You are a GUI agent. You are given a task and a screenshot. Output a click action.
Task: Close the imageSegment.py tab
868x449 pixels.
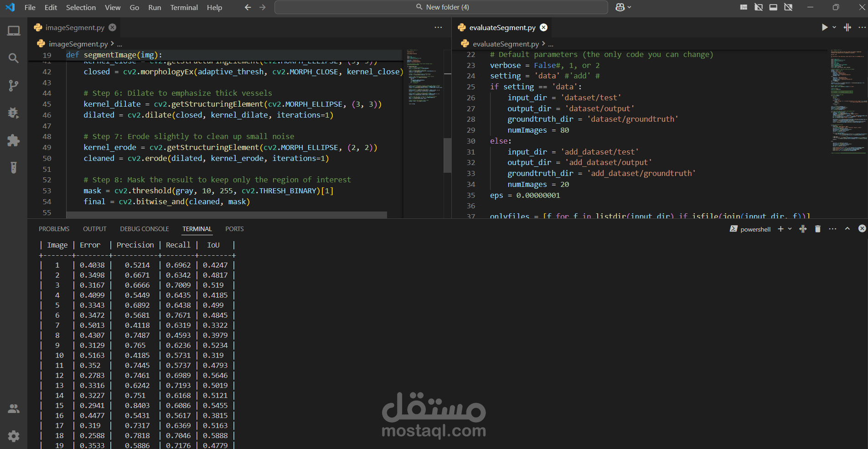pos(112,27)
